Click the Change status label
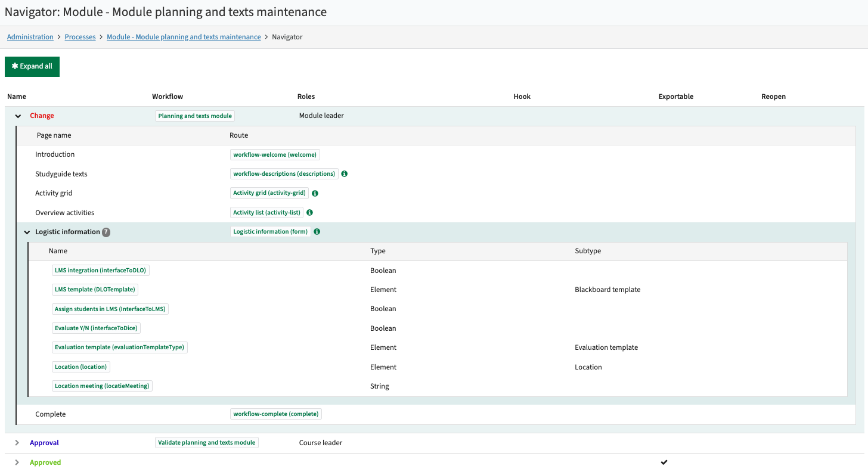Image resolution: width=868 pixels, height=475 pixels. pos(42,116)
